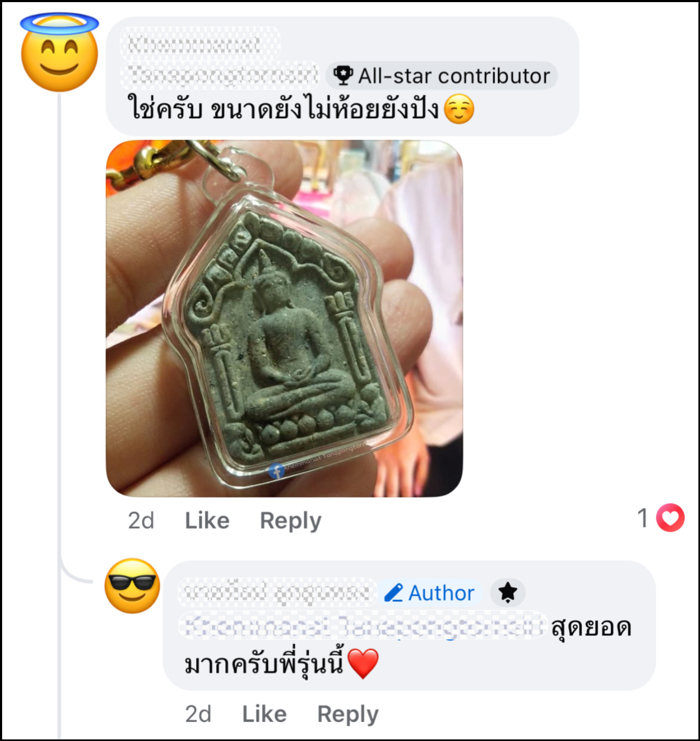
Task: Like the comment with the amulet photo
Action: 207,520
